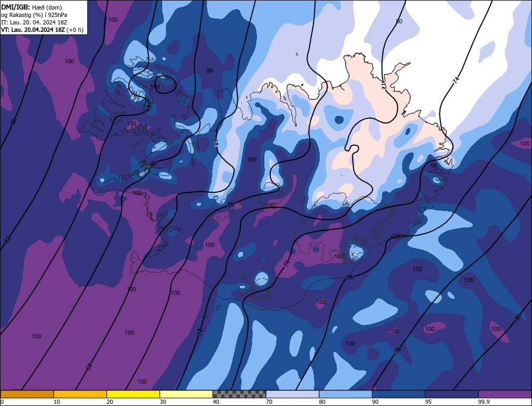Click the dark orange 0–10 legend swatch
The image size is (532, 406).
(27, 394)
